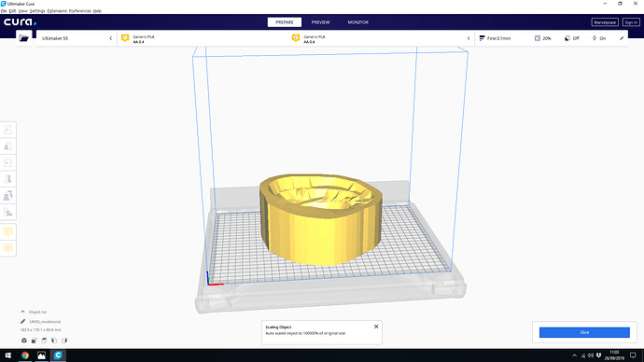Select the UMS5_modelsolid object name
This screenshot has width=644, height=362.
point(45,322)
